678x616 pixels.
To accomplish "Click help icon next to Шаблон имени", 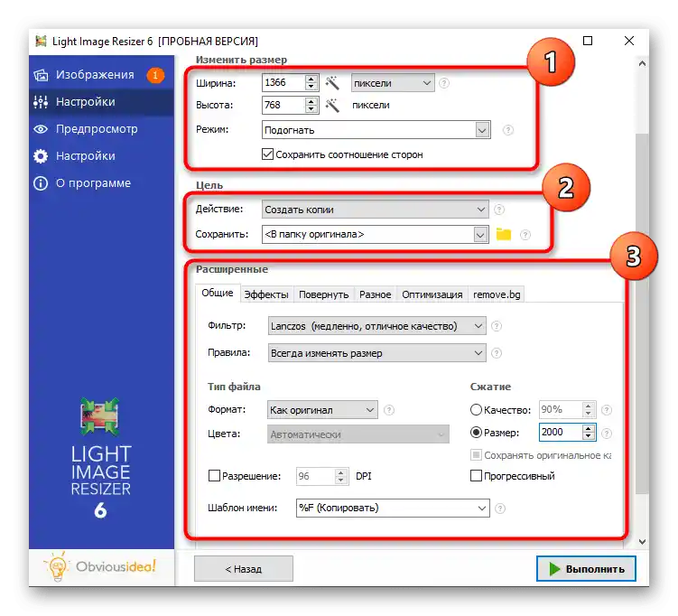I will click(500, 509).
